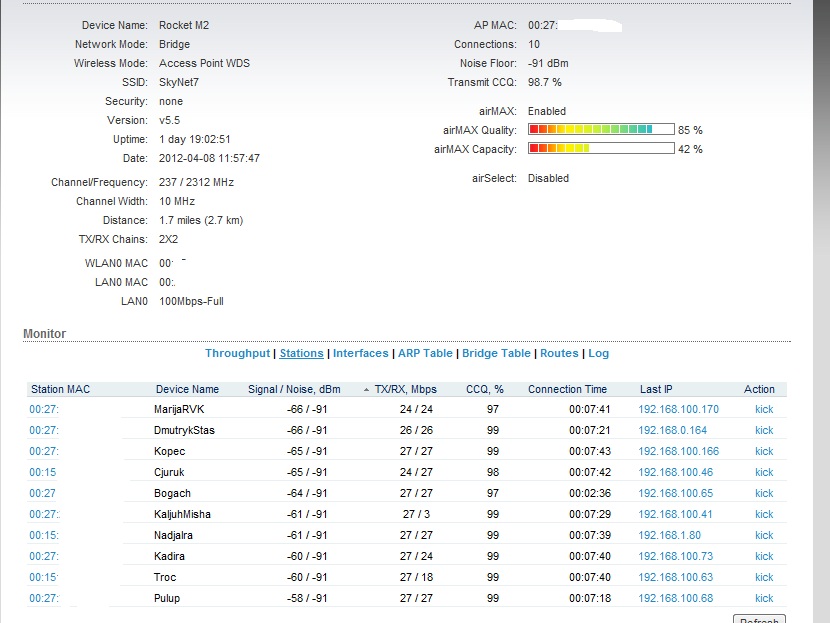The height and width of the screenshot is (623, 830).
Task: Click the airMAX Quality bar
Action: [600, 130]
